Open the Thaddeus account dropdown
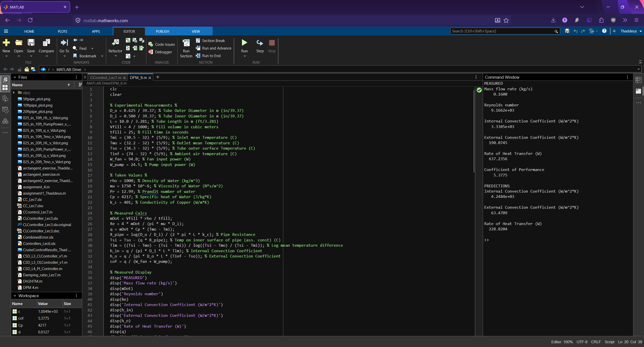 [x=630, y=31]
